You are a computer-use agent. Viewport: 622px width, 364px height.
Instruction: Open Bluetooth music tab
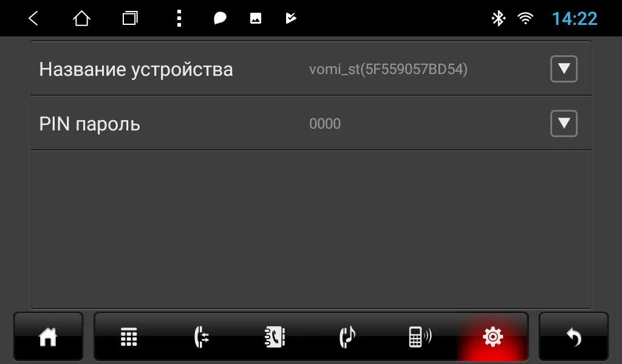click(x=347, y=337)
